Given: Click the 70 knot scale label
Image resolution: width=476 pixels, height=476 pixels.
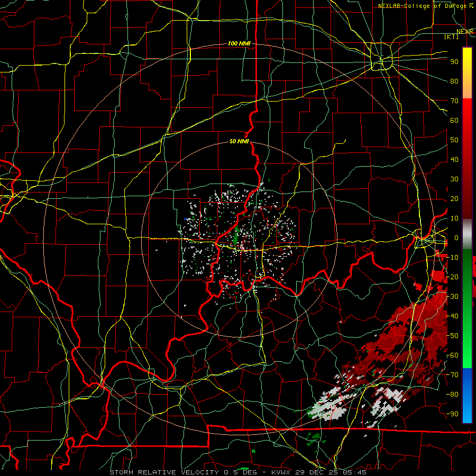Looking at the screenshot, I should 454,101.
